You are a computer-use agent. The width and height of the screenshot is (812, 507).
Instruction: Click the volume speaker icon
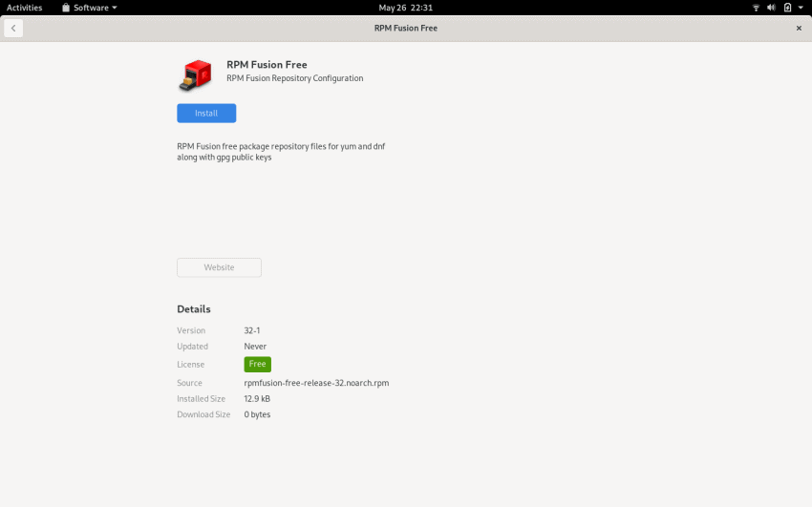(771, 8)
